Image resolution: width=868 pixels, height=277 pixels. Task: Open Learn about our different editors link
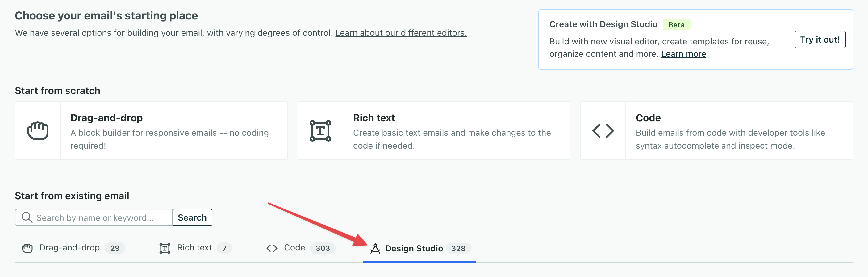[401, 33]
